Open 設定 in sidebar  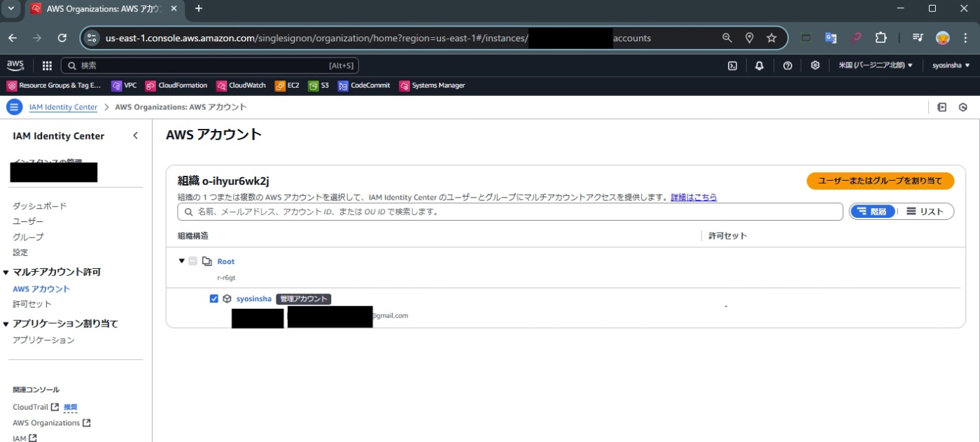[x=20, y=252]
